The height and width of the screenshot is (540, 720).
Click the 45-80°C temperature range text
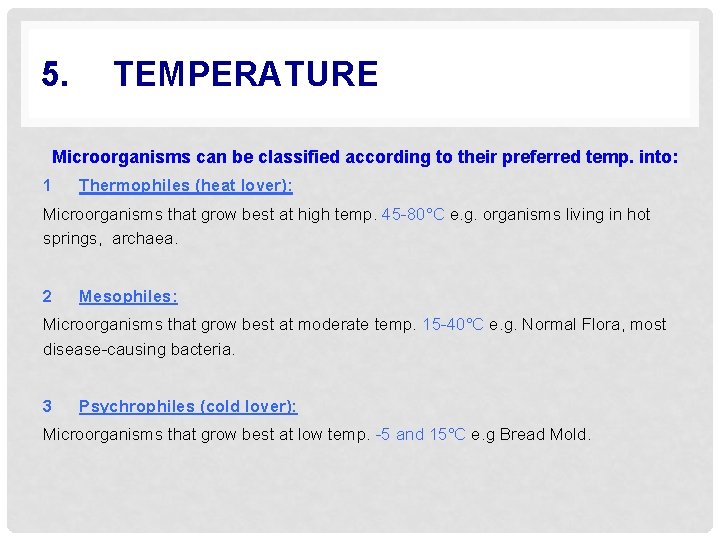point(413,214)
